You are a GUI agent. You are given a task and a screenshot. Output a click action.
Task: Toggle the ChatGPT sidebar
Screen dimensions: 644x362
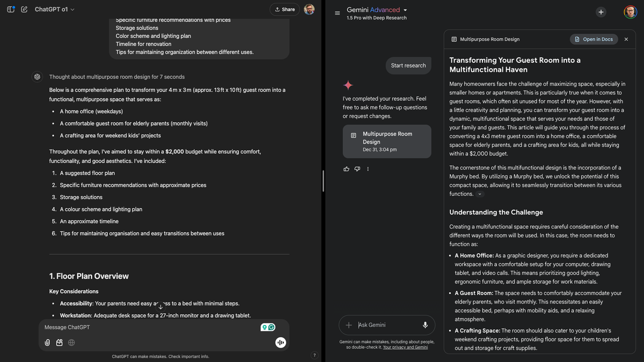10,9
